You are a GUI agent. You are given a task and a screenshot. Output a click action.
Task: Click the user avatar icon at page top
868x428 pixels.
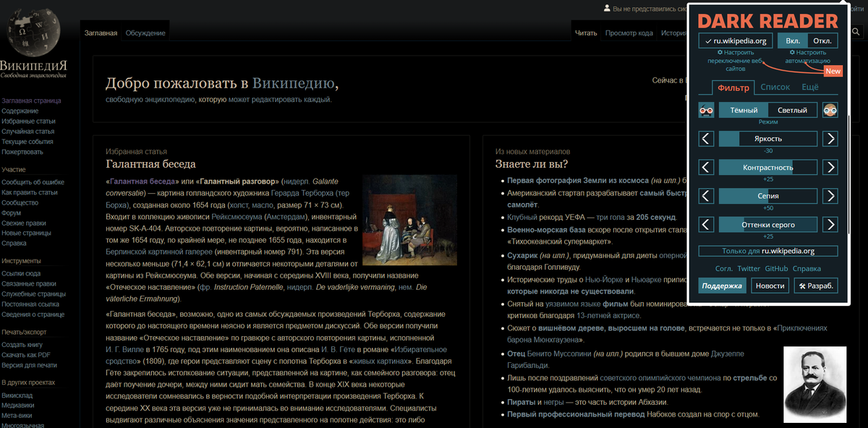[607, 9]
